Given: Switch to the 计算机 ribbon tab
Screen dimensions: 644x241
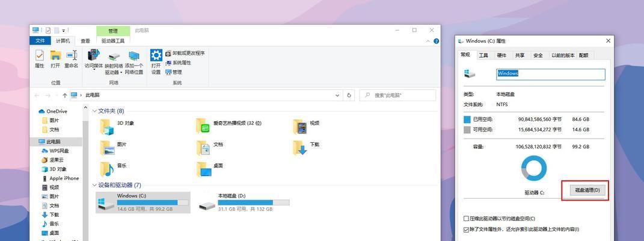Looking at the screenshot, I should [x=63, y=41].
